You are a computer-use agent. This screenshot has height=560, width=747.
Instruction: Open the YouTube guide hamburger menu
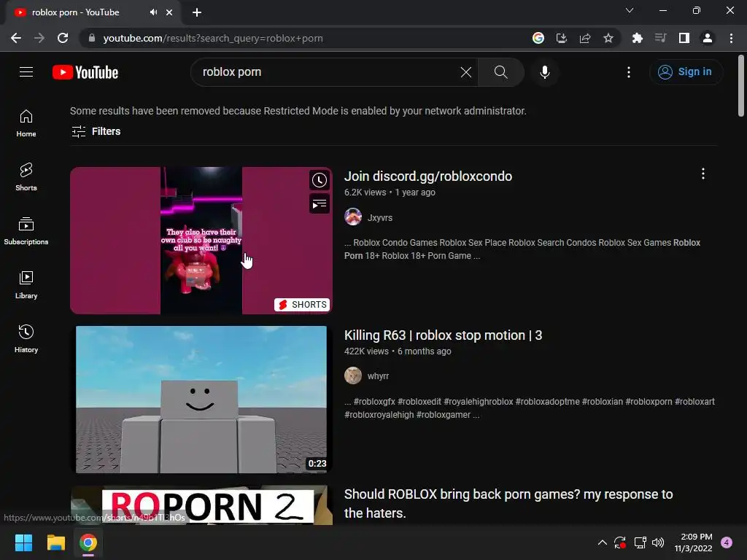(26, 72)
